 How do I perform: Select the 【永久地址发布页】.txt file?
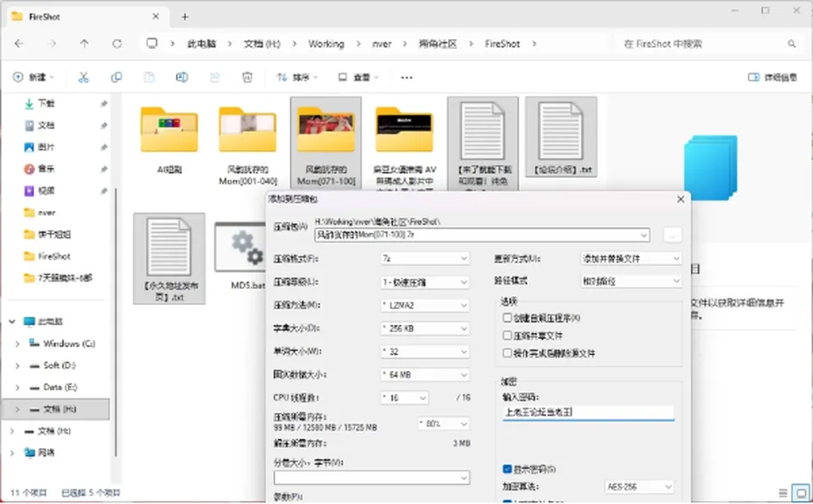[x=169, y=258]
